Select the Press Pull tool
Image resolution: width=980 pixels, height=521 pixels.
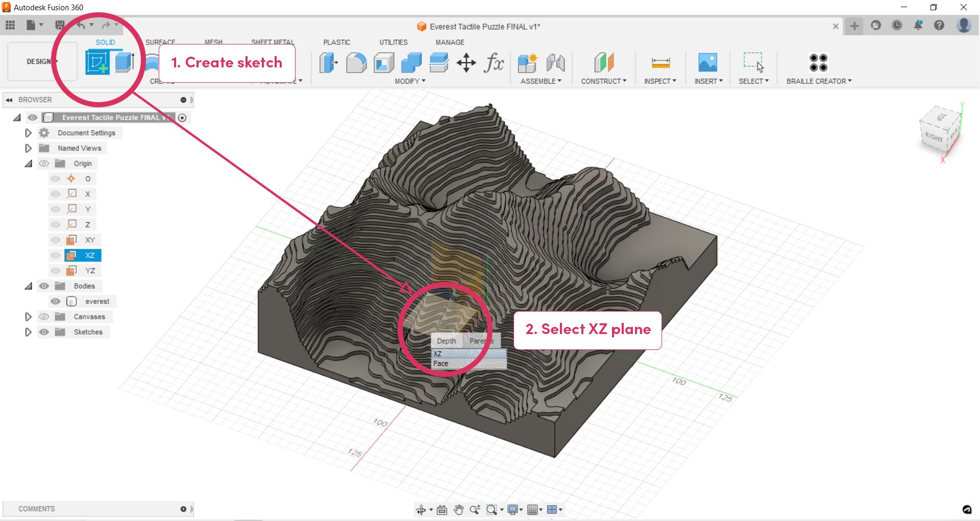[329, 63]
